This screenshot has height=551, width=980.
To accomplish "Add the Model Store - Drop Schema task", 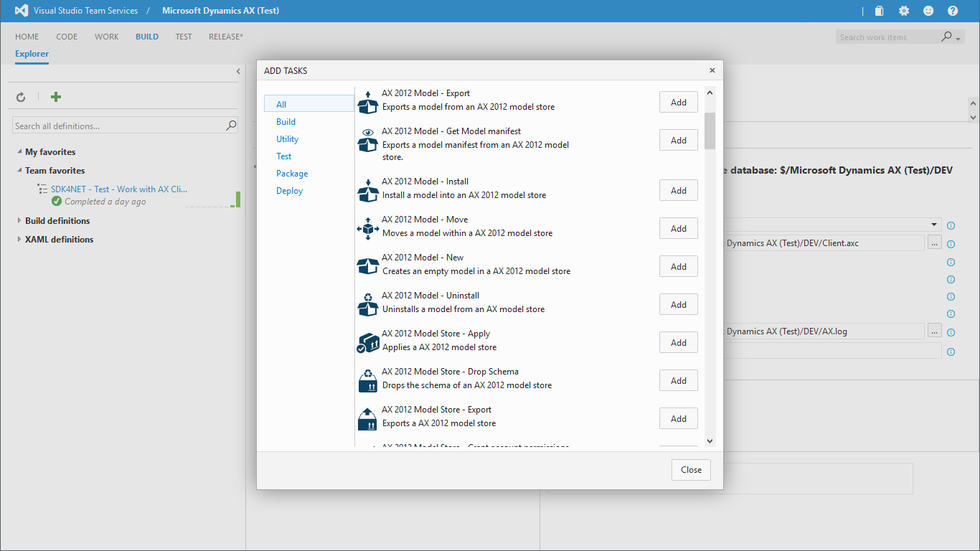I will coord(679,380).
